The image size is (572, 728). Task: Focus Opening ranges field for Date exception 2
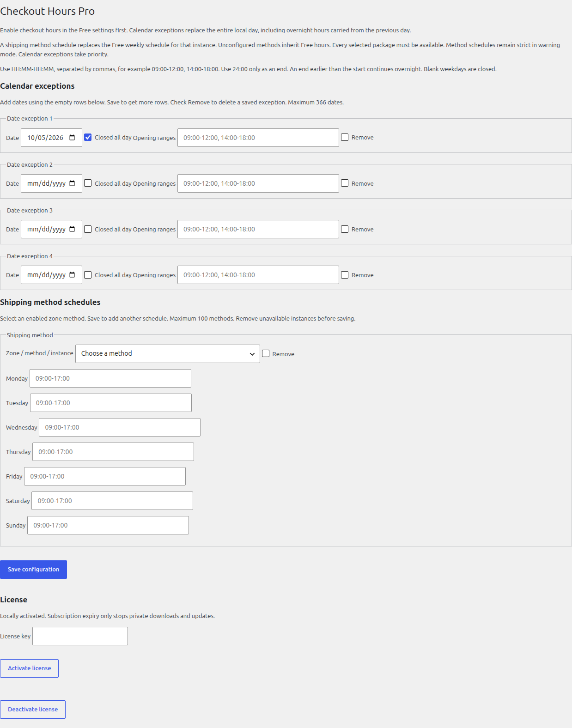coord(258,183)
